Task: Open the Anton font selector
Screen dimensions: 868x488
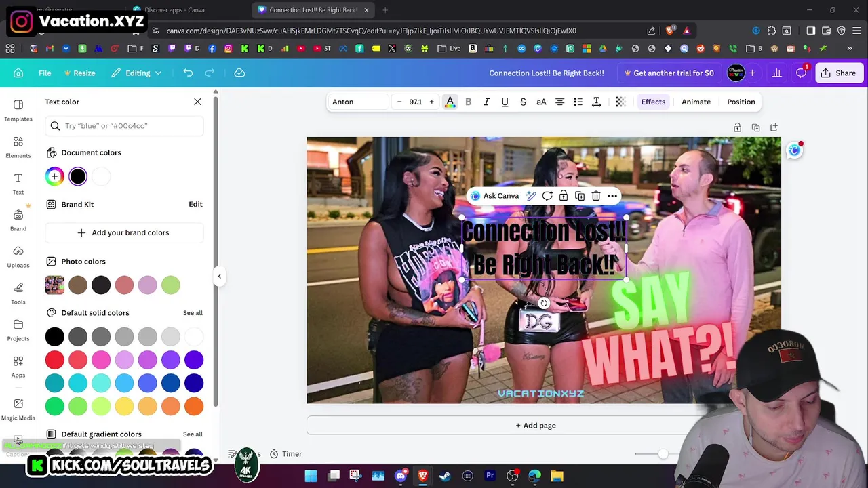Action: tap(357, 102)
